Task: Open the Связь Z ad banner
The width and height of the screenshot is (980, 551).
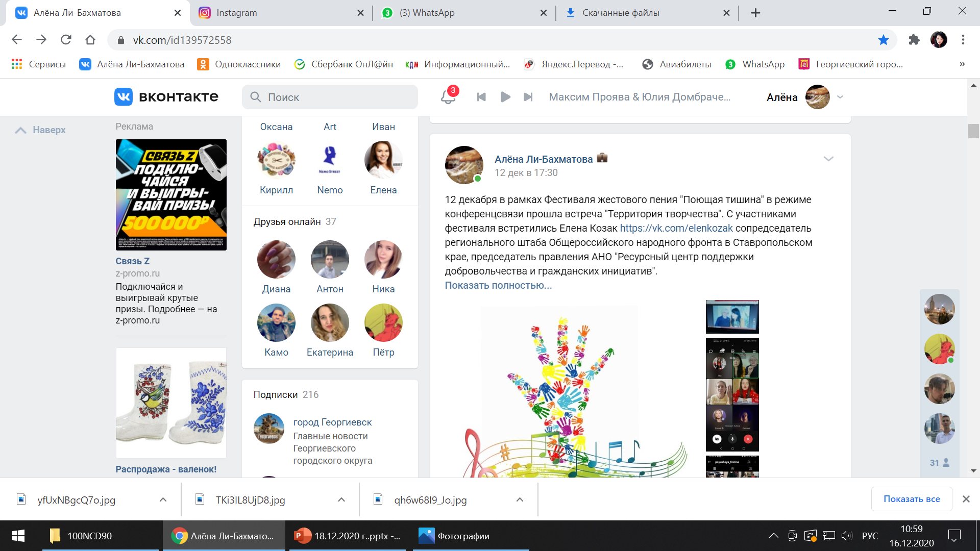Action: click(171, 195)
